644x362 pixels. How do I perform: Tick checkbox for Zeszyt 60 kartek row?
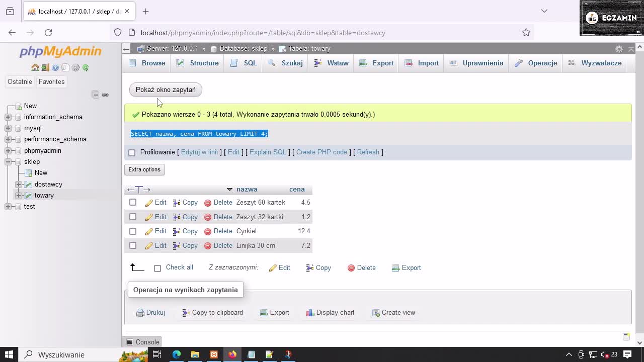(x=133, y=202)
